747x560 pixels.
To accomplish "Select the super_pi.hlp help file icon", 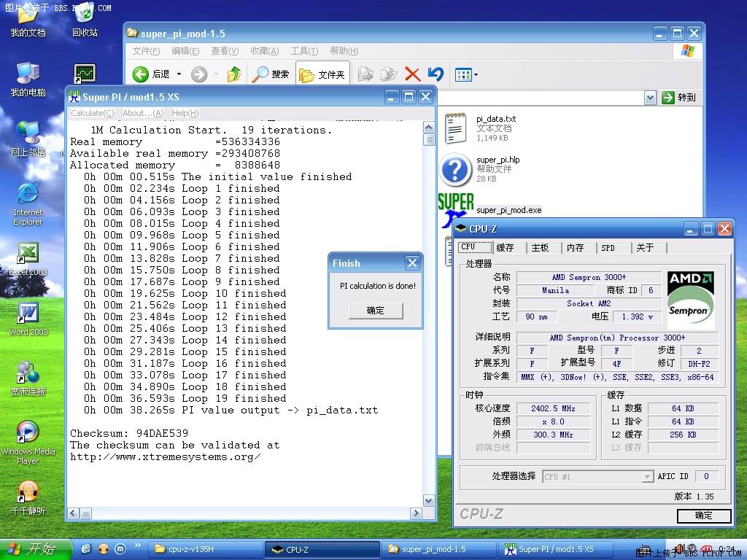I will (x=455, y=169).
